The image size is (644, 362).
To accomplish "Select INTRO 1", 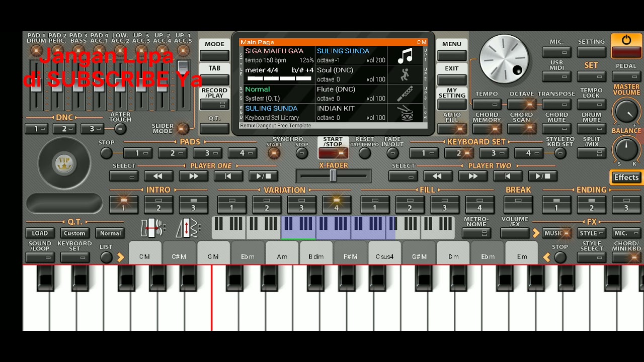I will coord(123,204).
